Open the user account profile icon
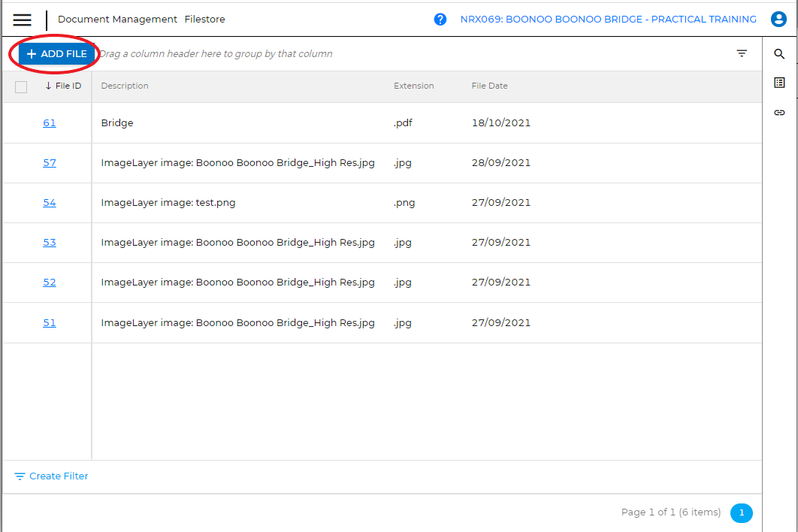The width and height of the screenshot is (798, 532). pos(778,19)
